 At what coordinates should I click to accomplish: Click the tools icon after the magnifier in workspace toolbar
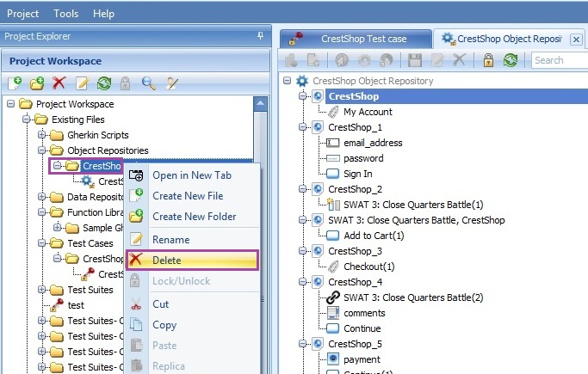pos(171,83)
